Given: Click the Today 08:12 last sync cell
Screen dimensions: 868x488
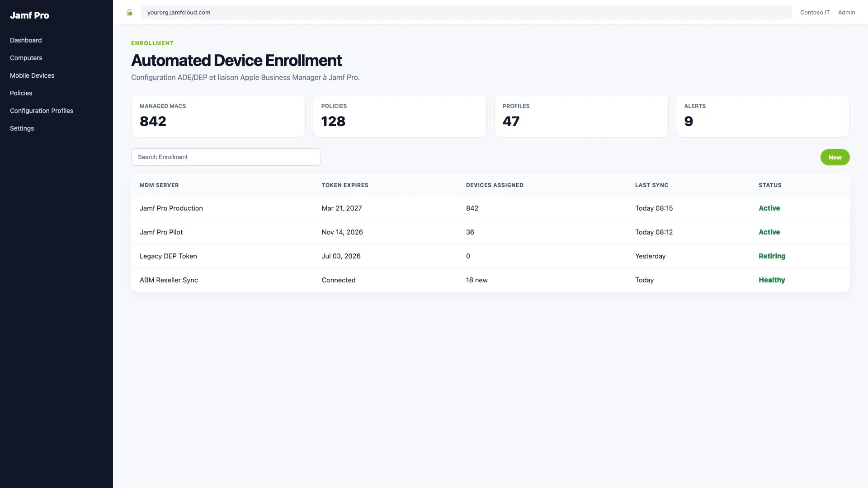Looking at the screenshot, I should [654, 232].
